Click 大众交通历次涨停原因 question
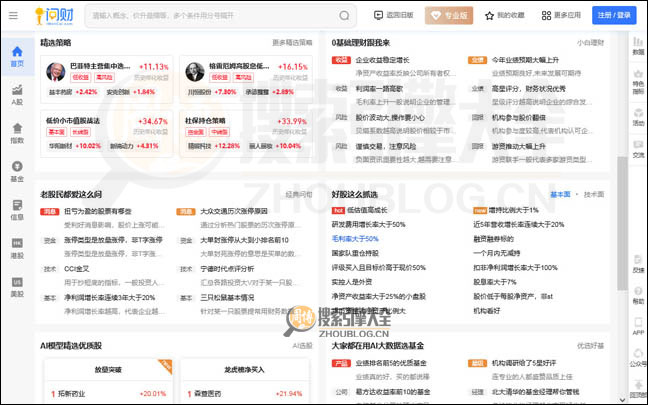This screenshot has height=405, width=648. [x=233, y=211]
